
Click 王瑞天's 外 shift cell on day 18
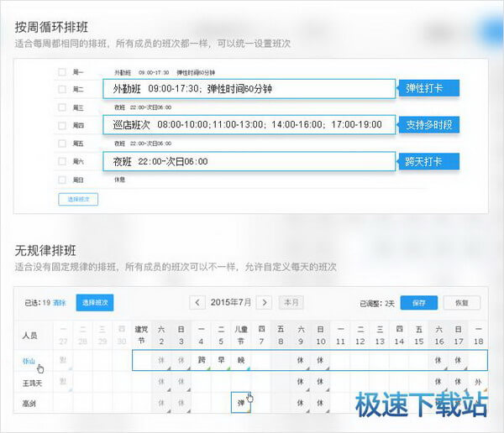478,382
